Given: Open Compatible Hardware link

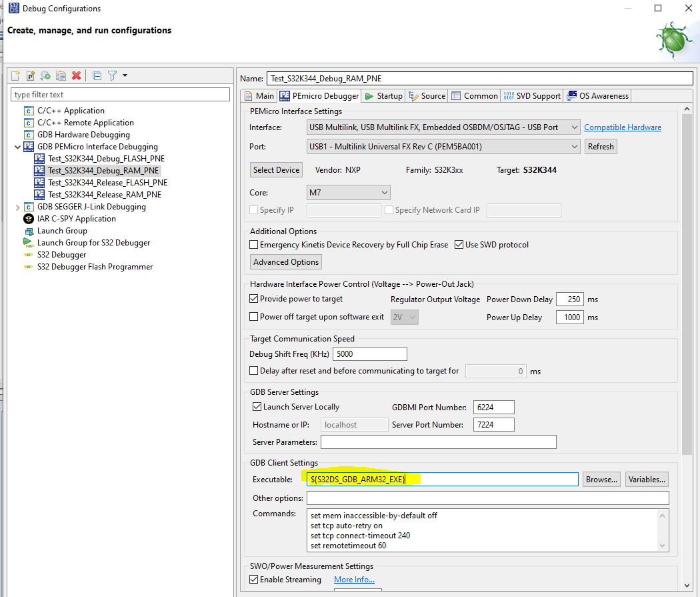Looking at the screenshot, I should click(x=623, y=127).
